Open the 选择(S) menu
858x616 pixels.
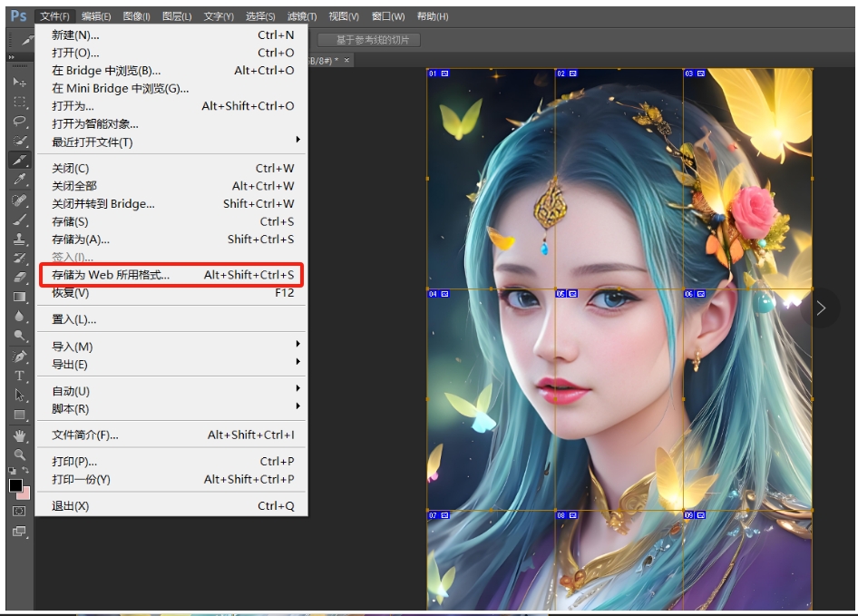260,16
